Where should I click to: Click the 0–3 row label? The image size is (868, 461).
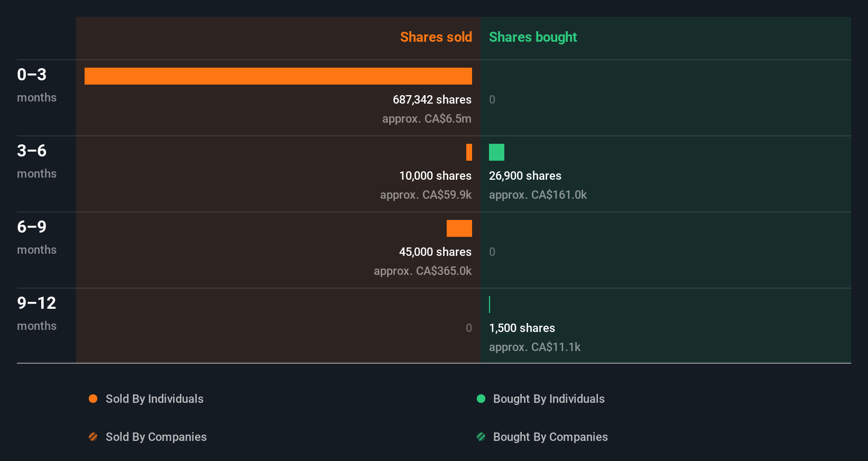pos(32,75)
